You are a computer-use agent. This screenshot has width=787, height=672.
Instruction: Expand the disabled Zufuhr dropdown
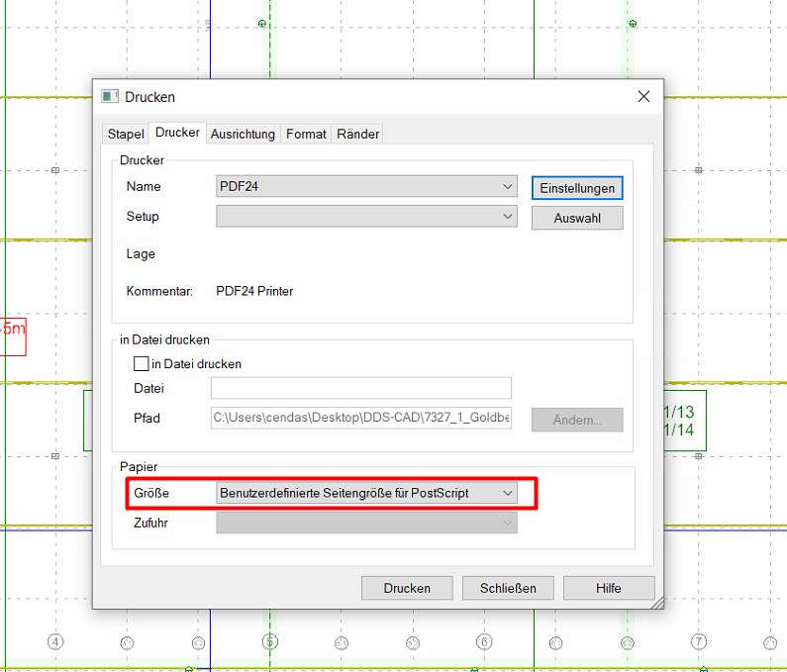366,523
